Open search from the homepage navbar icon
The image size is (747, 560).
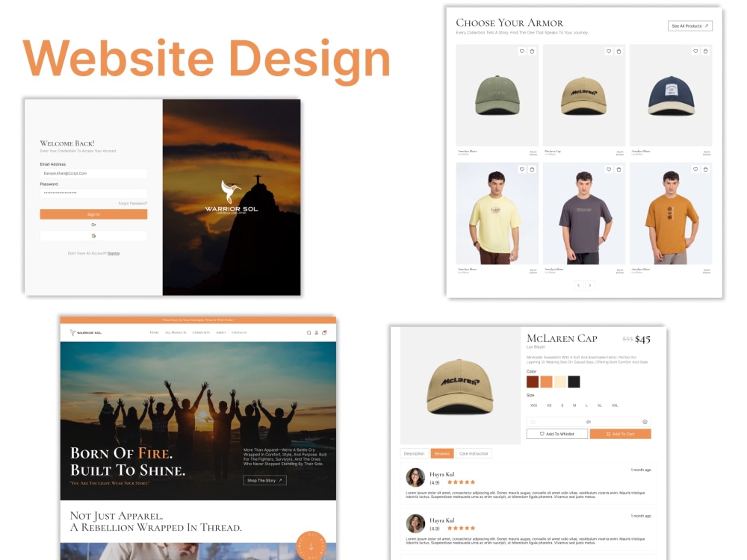point(309,332)
